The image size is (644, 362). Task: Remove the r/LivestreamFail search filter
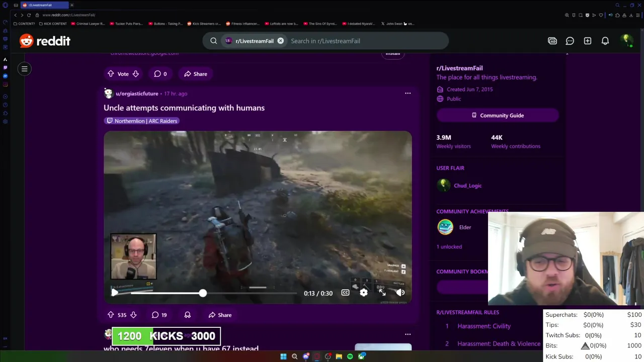tap(280, 41)
